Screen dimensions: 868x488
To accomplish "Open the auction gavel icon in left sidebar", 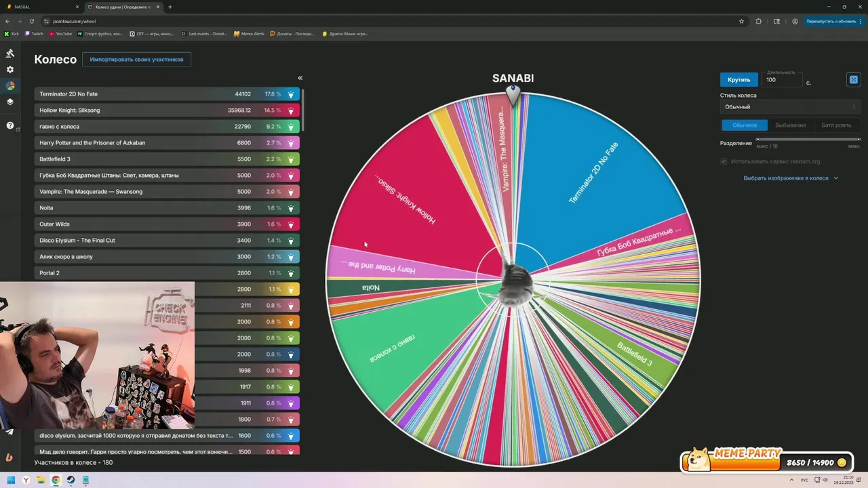I will [x=10, y=53].
